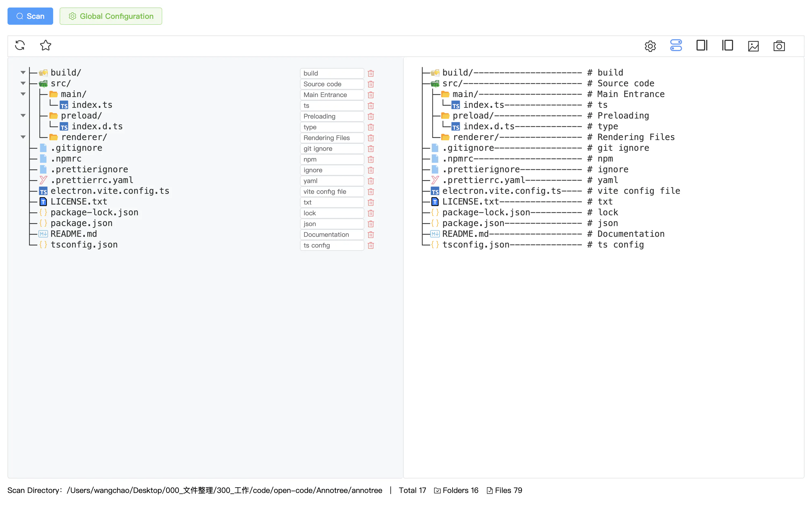This screenshot has width=812, height=508.
Task: Open Global Configuration
Action: pyautogui.click(x=111, y=16)
